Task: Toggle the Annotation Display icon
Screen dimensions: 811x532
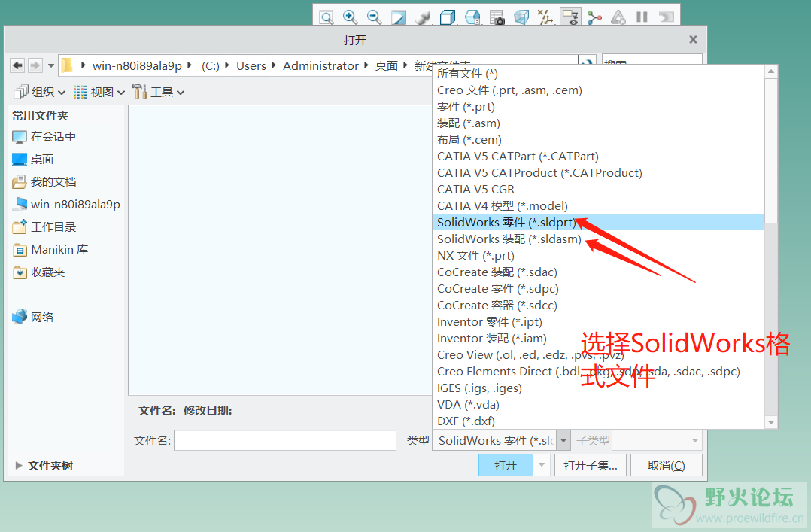Action: (570, 17)
